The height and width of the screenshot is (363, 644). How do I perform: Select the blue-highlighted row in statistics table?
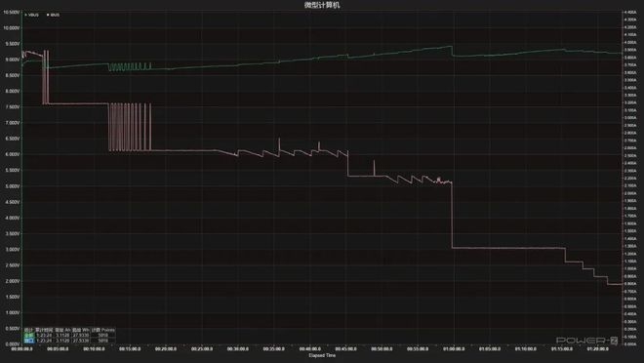(69, 341)
